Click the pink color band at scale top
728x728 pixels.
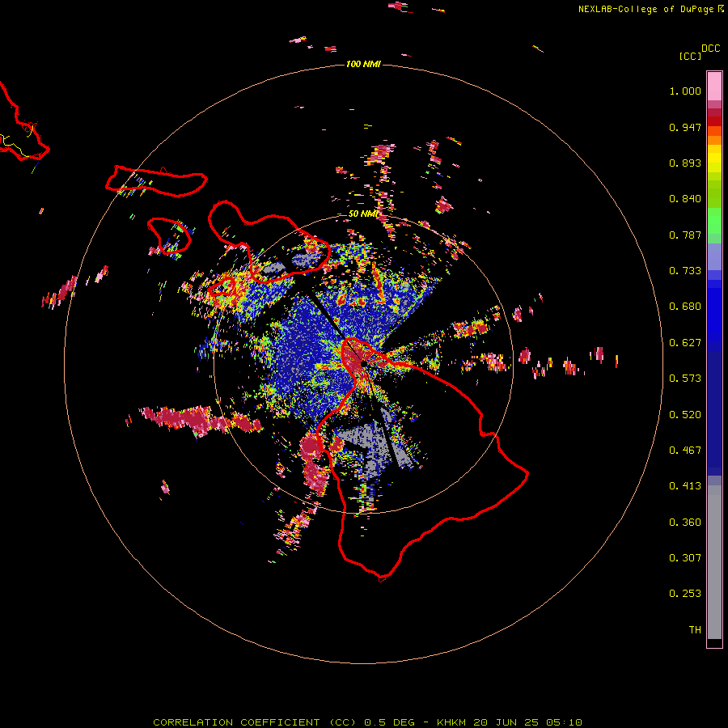click(x=714, y=87)
